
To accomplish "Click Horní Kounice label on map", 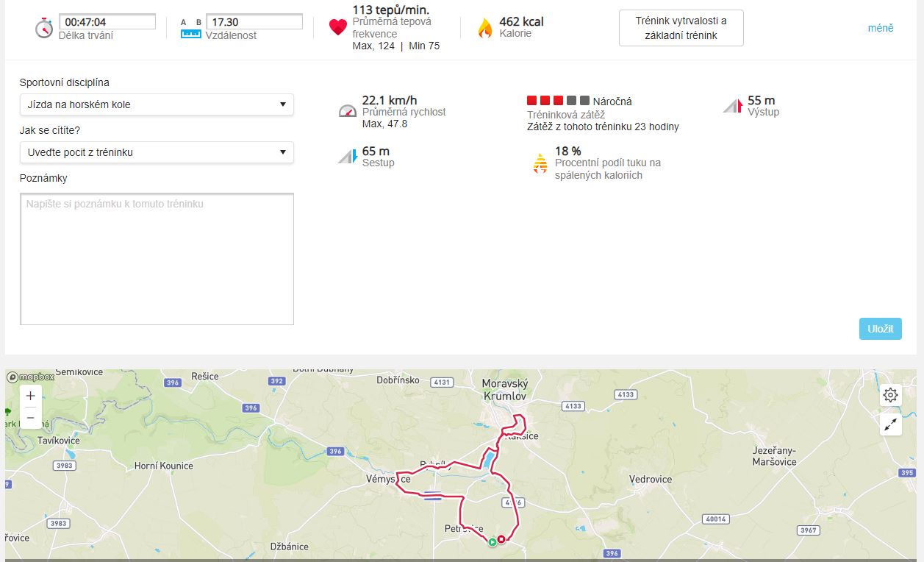I will point(164,466).
